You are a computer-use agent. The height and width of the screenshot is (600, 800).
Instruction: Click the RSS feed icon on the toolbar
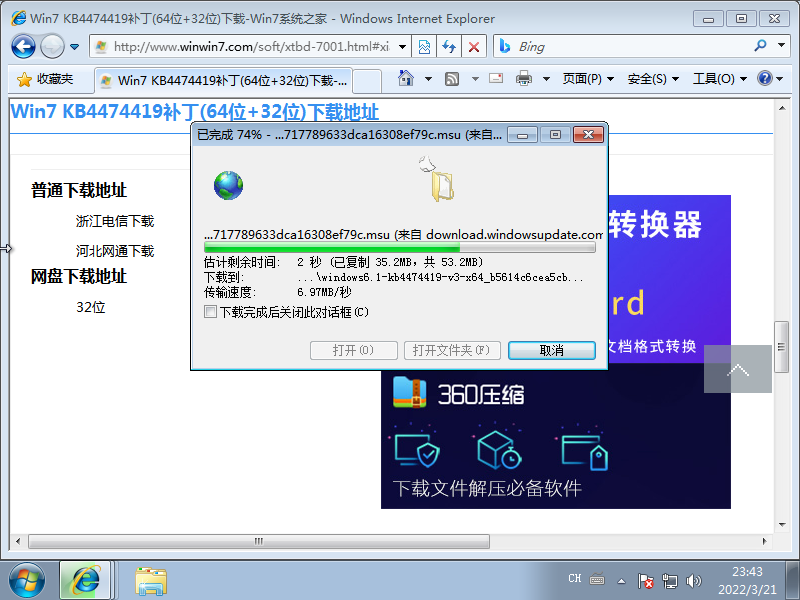point(450,78)
